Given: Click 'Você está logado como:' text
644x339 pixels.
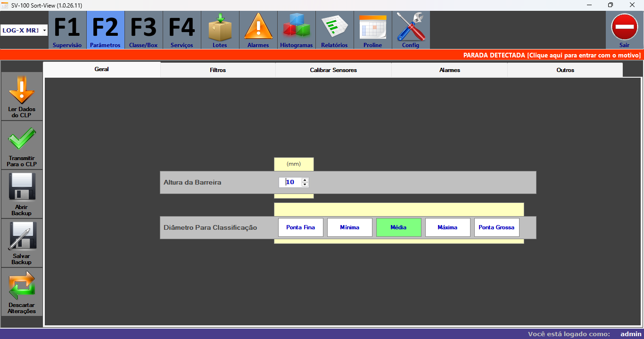Looking at the screenshot, I should click(x=569, y=334).
